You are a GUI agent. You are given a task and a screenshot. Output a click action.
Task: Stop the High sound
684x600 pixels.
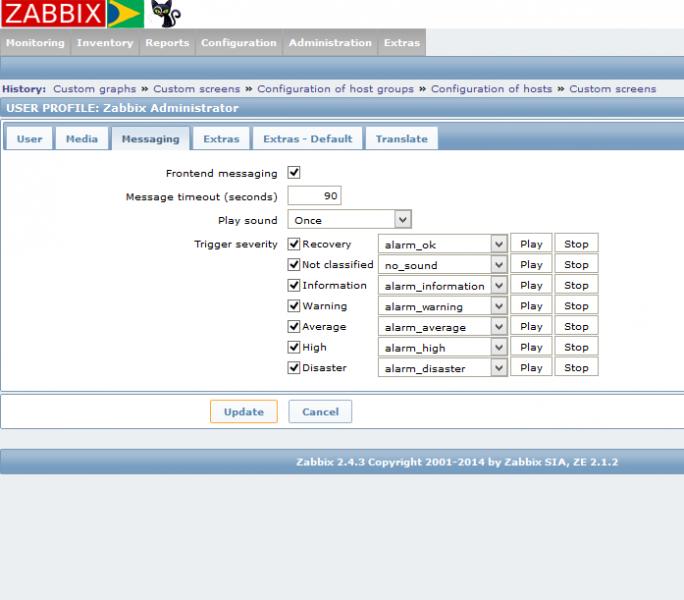click(x=576, y=347)
